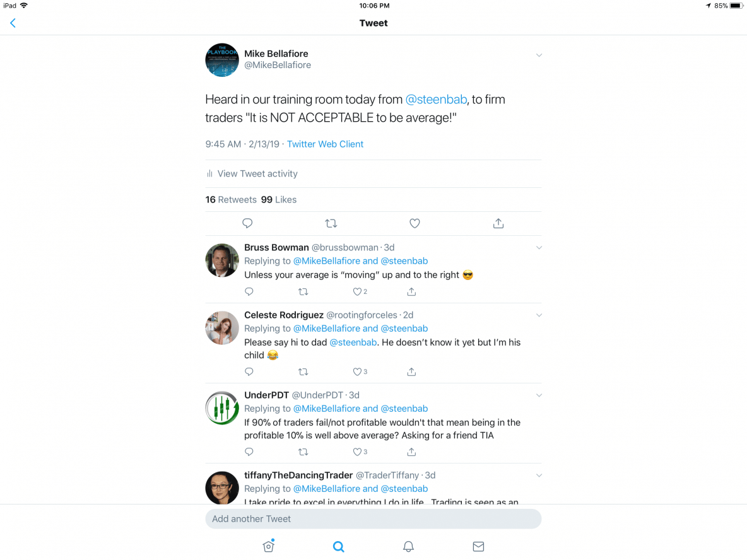747x560 pixels.
Task: Like Mike Bellafiore's tweet
Action: click(415, 223)
